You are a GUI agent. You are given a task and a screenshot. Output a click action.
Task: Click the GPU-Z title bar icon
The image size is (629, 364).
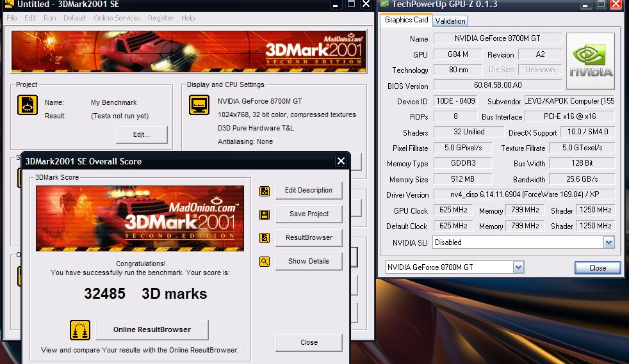click(384, 4)
